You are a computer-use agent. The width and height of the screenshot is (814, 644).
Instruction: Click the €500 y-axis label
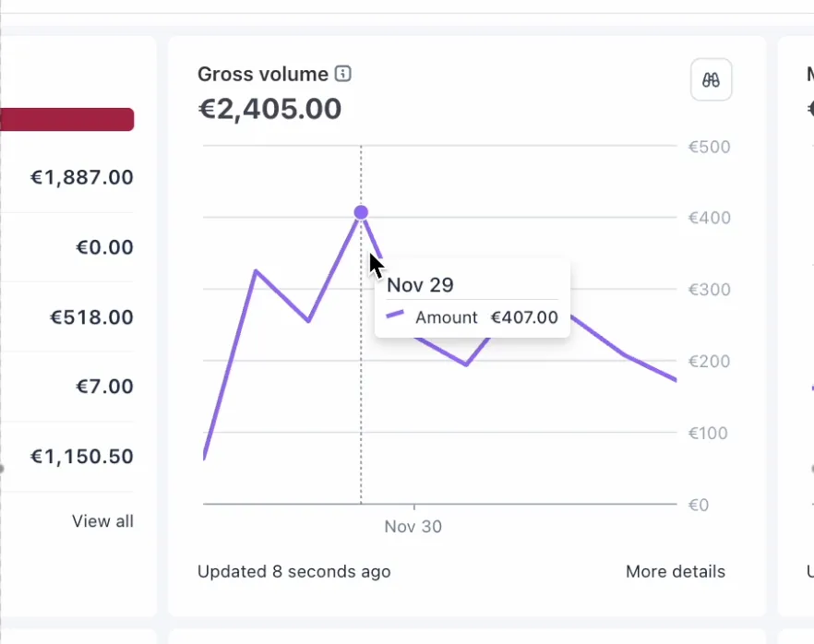(708, 147)
